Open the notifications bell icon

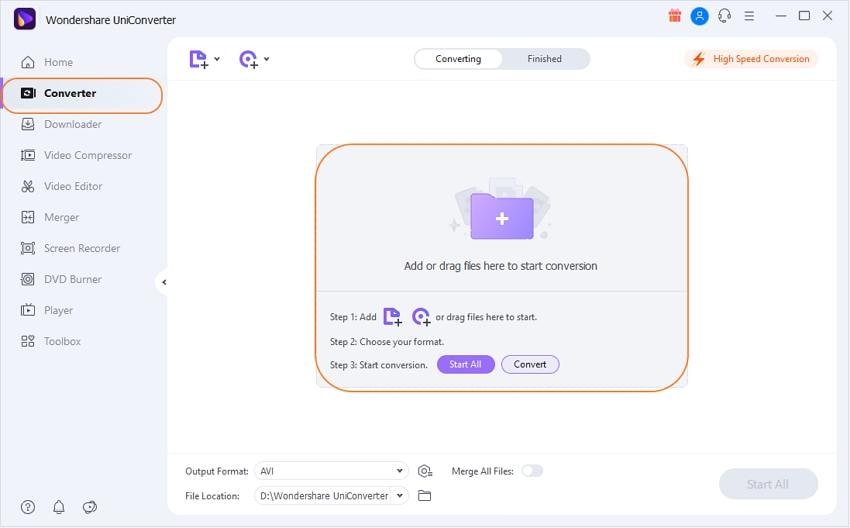pos(59,507)
